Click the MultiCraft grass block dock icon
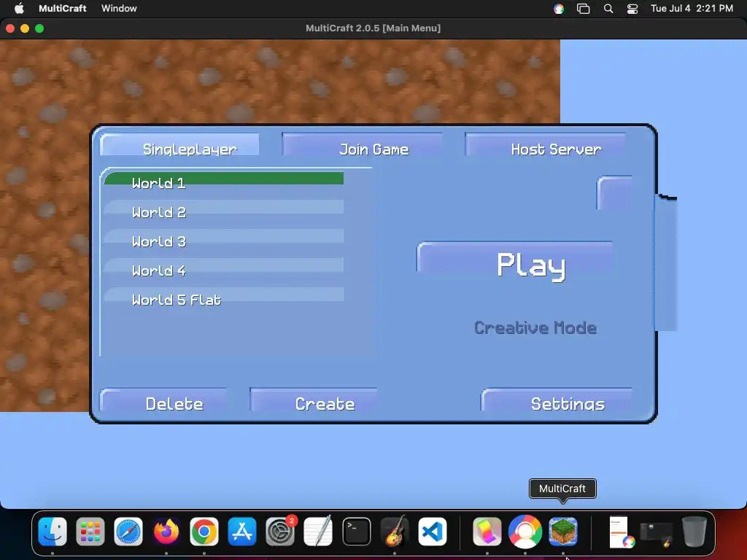The height and width of the screenshot is (560, 747). (563, 532)
